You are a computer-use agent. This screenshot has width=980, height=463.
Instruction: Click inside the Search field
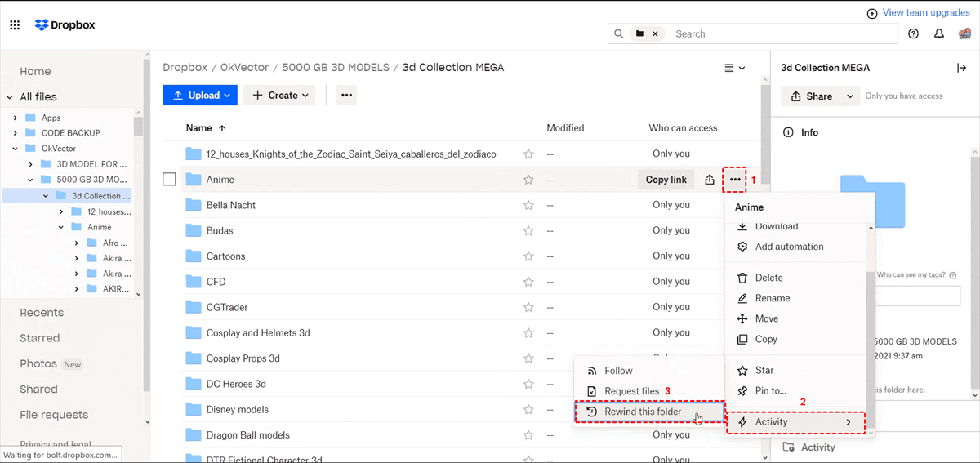coord(782,33)
